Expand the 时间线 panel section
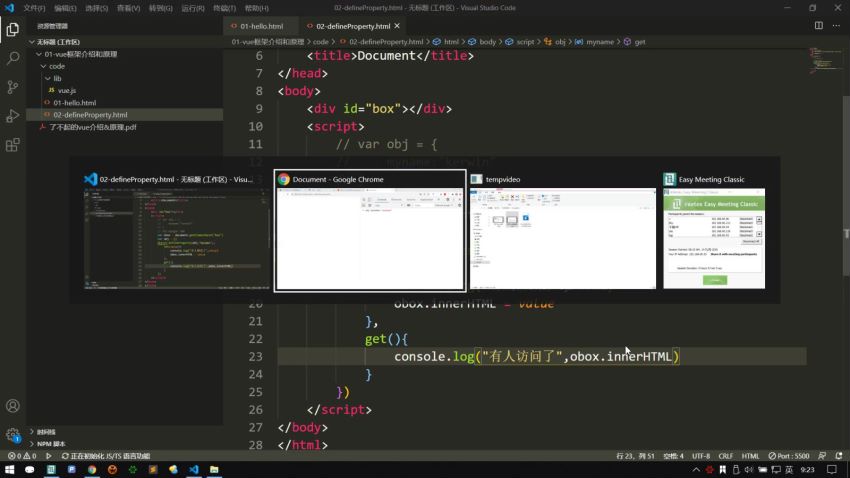The image size is (850, 478). 125,432
